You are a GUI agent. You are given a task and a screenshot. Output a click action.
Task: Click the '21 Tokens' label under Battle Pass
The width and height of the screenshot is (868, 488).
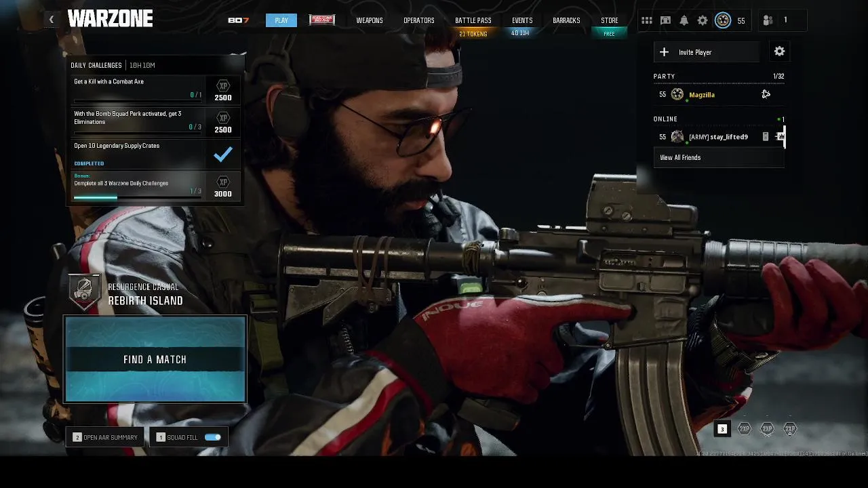(x=473, y=34)
